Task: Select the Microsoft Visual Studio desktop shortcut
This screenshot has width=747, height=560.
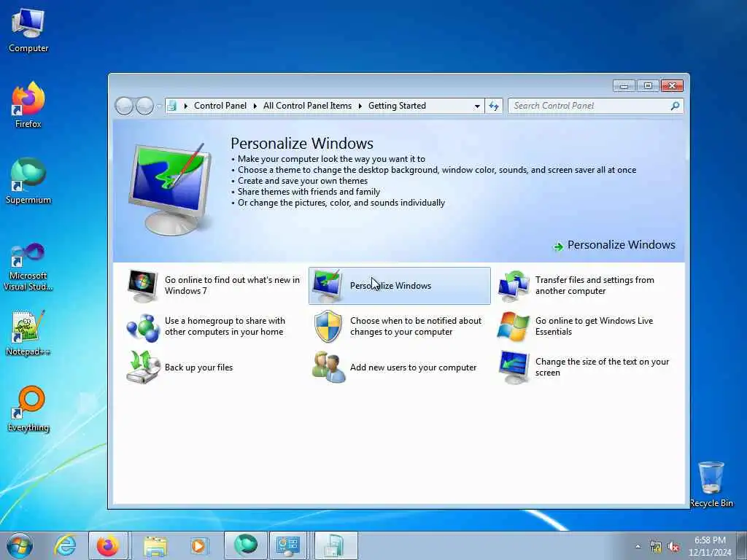Action: 28,267
